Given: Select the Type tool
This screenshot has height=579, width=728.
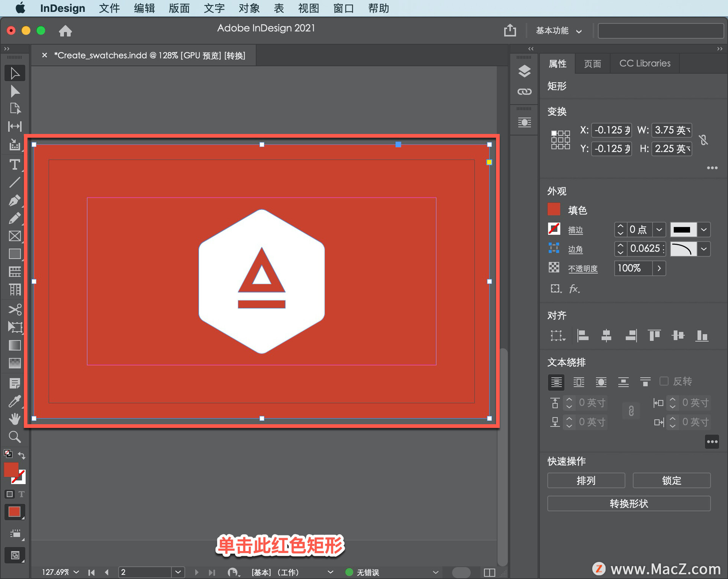Looking at the screenshot, I should [x=14, y=165].
